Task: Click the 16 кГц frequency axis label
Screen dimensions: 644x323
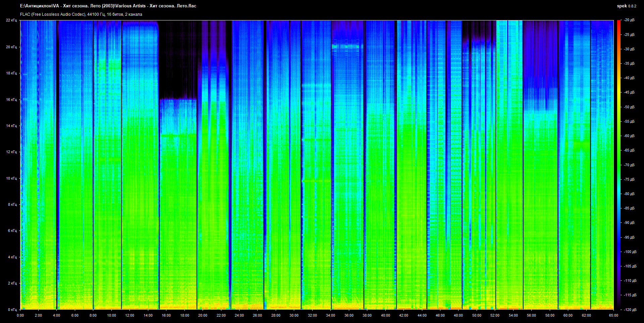Action: [x=11, y=100]
